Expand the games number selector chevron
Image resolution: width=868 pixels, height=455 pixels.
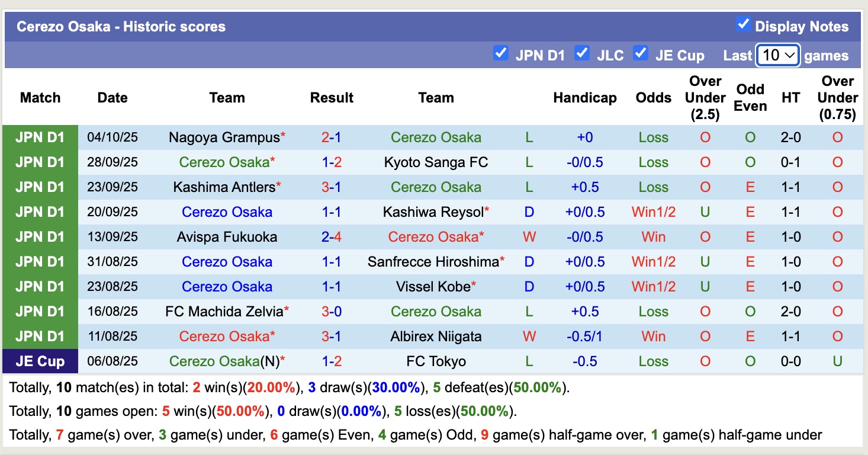point(789,55)
